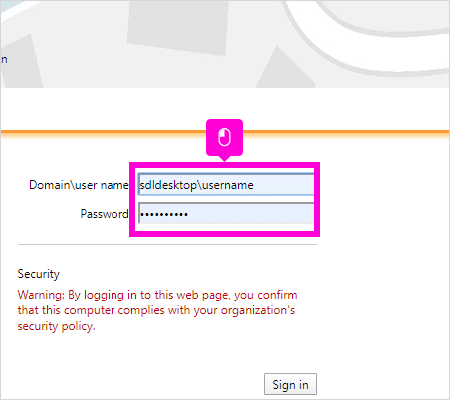Click the gray square shape in the banner
This screenshot has height=400, width=450.
click(x=178, y=26)
